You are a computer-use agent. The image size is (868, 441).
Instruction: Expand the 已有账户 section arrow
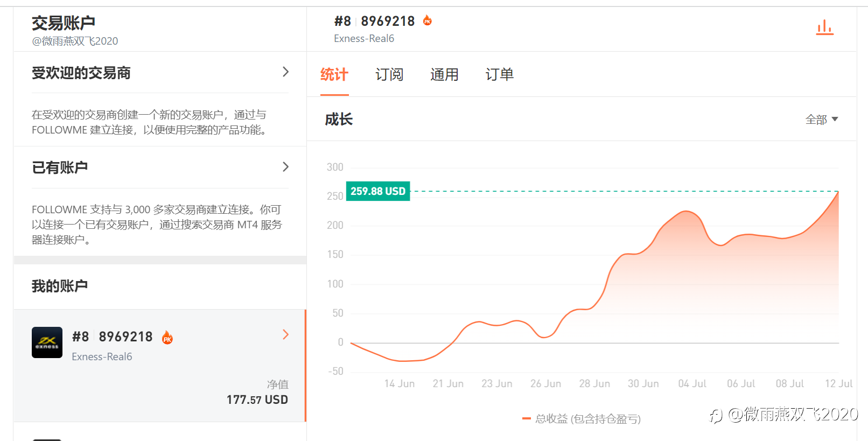(285, 167)
